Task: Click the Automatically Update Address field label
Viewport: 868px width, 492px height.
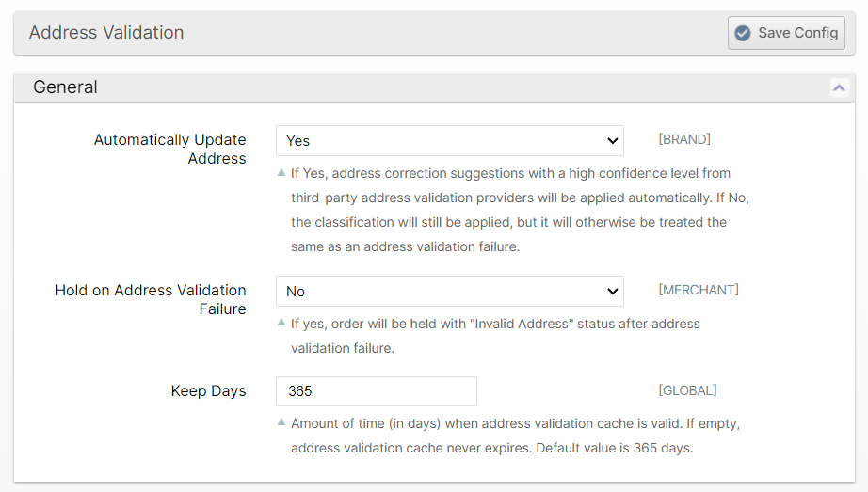Action: point(169,150)
